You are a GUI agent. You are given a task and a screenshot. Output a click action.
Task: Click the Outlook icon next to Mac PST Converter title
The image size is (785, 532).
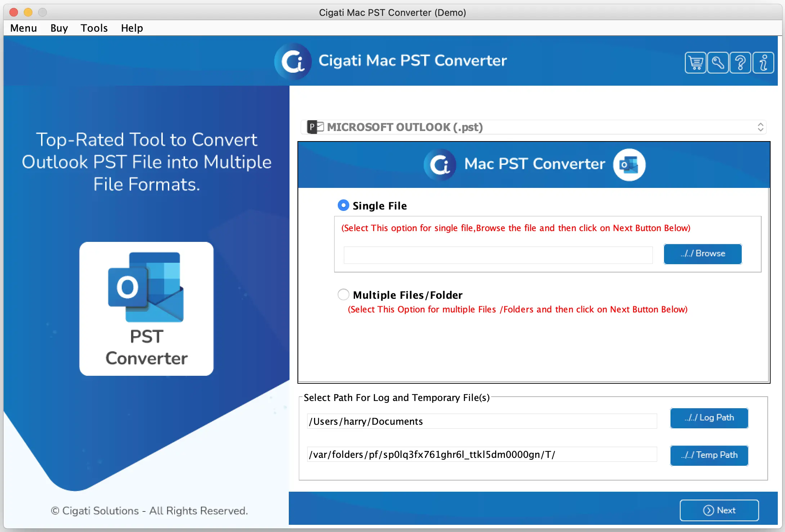click(x=628, y=164)
